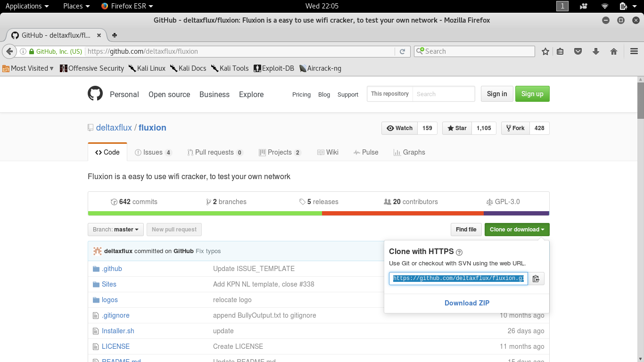Click the .github folder icon

(96, 269)
